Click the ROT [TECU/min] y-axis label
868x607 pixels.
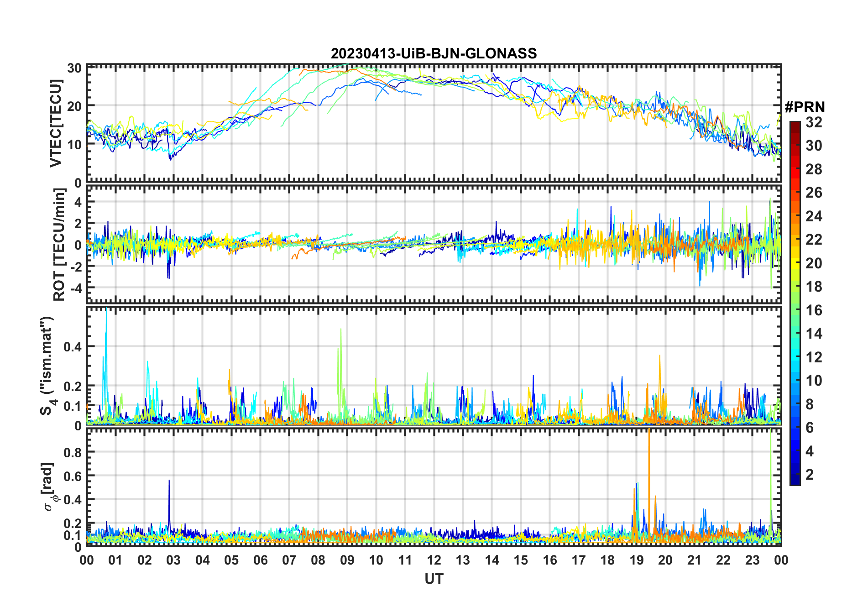59,245
